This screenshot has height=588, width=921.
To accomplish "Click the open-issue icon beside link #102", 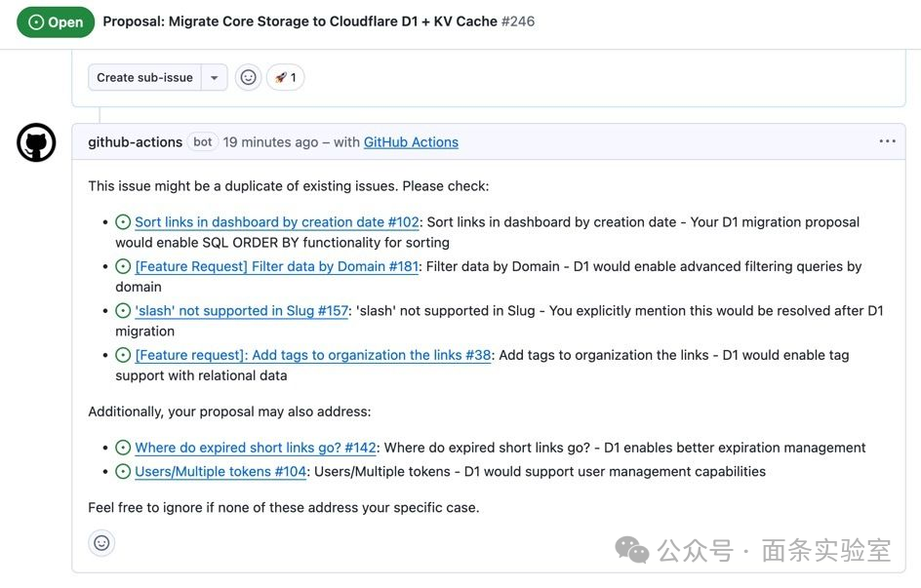I will click(123, 221).
